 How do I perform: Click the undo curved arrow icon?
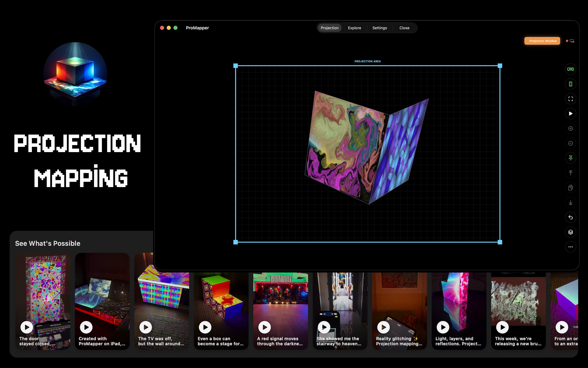click(x=570, y=217)
